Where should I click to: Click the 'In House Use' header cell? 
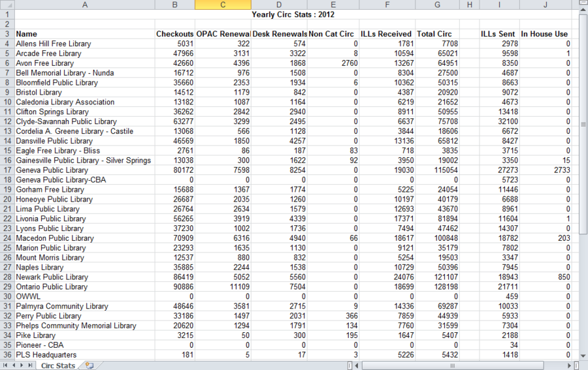point(546,34)
